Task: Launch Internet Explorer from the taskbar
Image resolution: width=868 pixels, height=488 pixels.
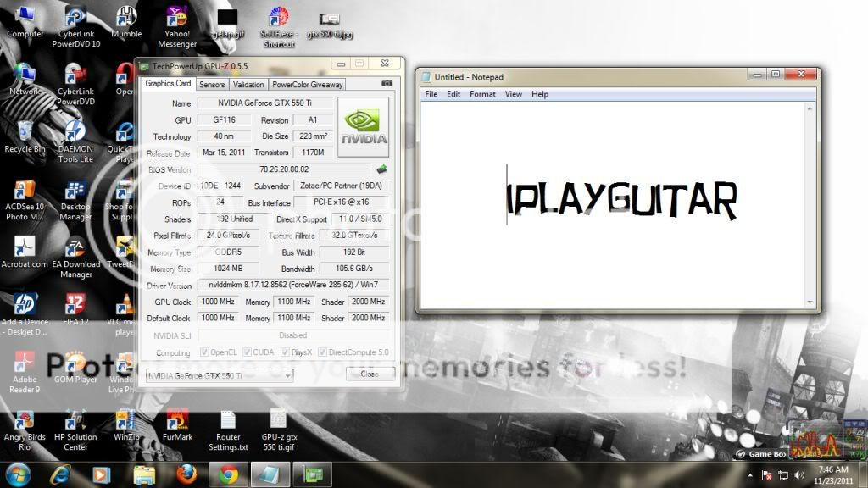Action: click(x=60, y=475)
